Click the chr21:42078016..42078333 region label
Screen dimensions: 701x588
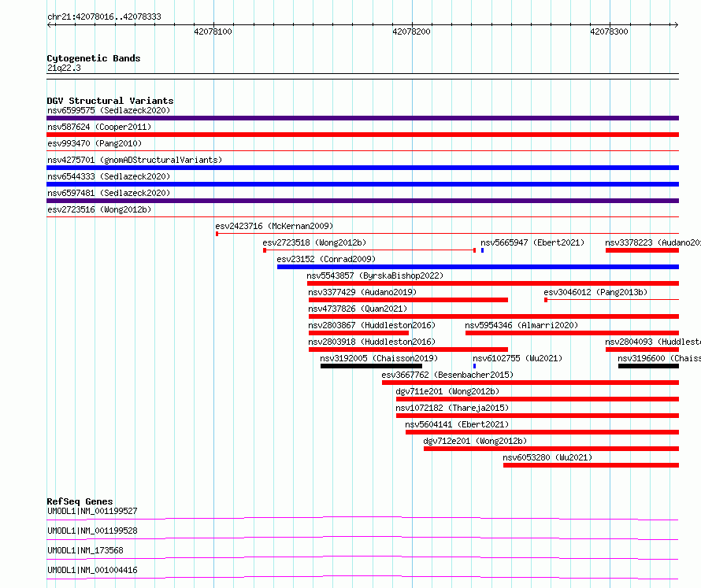click(x=104, y=17)
